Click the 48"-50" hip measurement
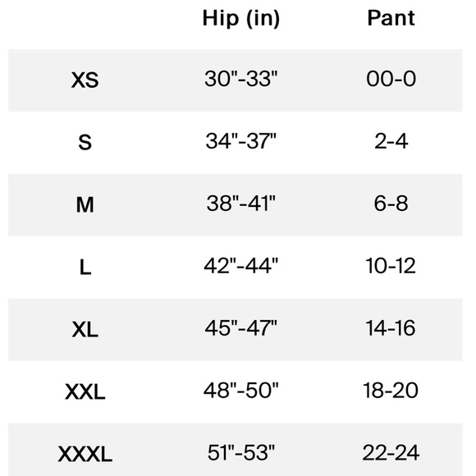 point(241,391)
